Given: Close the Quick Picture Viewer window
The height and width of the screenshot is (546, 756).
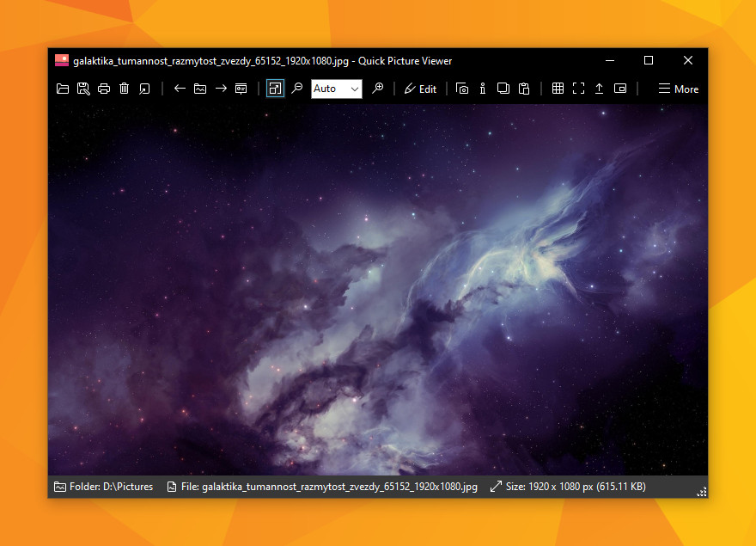Looking at the screenshot, I should (688, 60).
